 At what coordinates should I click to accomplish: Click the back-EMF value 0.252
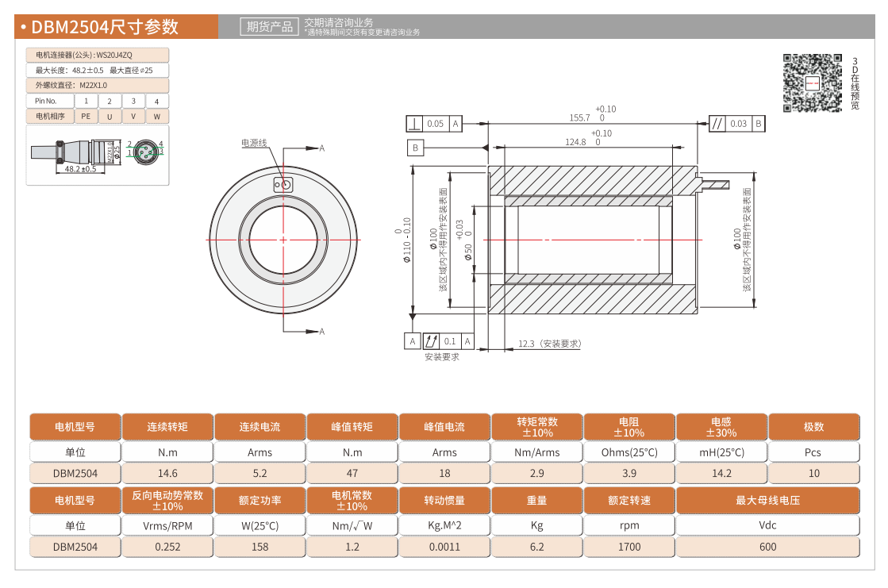click(x=167, y=548)
